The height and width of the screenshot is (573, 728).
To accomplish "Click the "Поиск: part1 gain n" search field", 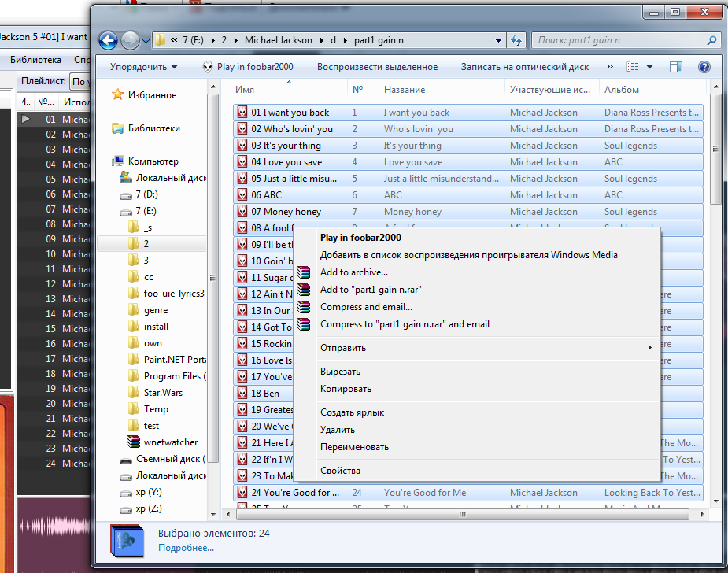I will click(x=618, y=40).
